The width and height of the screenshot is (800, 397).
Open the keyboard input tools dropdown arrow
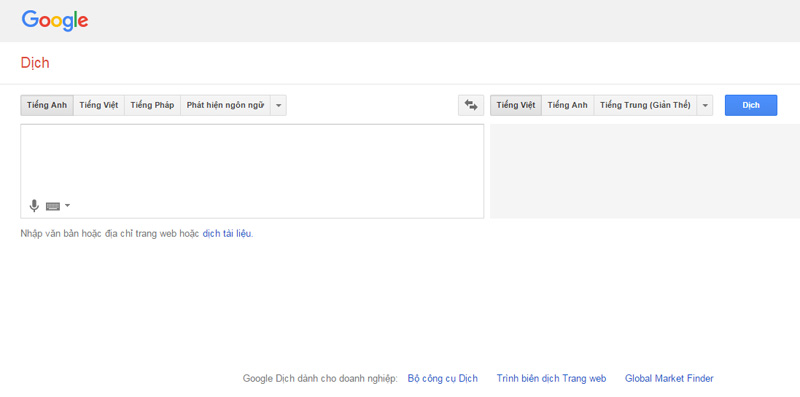click(x=67, y=206)
